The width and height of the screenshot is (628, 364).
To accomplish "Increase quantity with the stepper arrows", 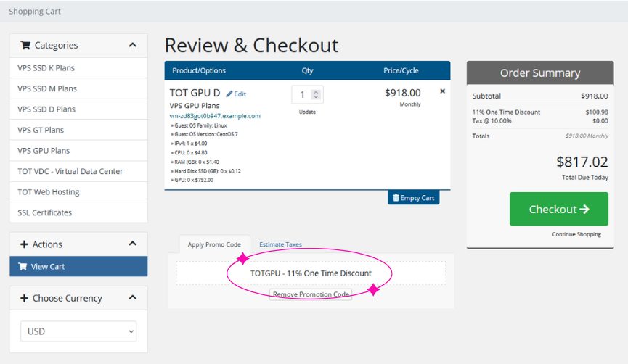I will point(315,92).
